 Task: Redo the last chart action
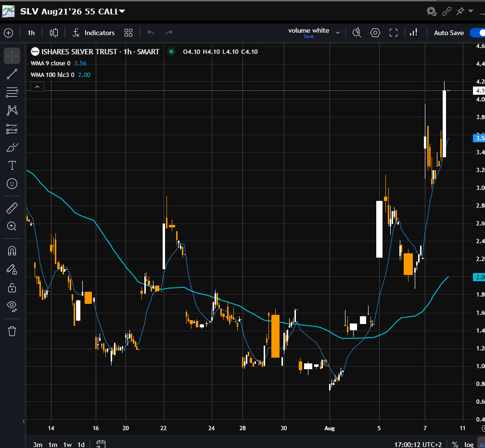[x=169, y=33]
